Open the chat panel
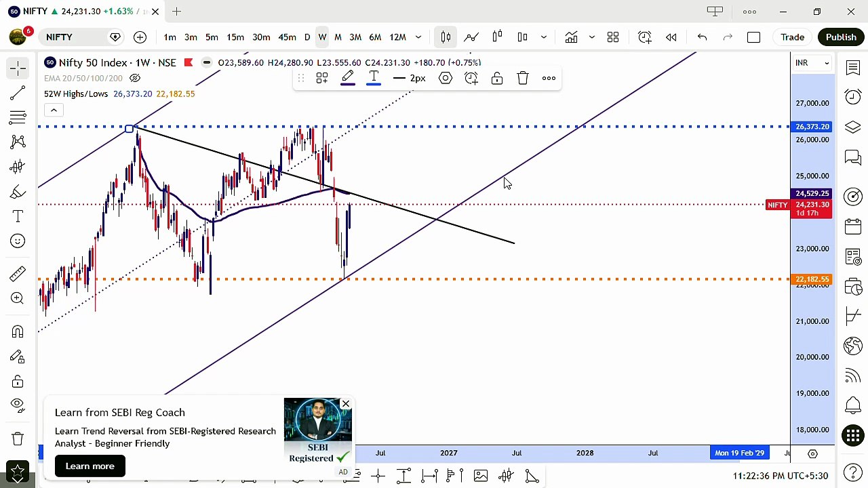The width and height of the screenshot is (868, 488). tap(853, 159)
